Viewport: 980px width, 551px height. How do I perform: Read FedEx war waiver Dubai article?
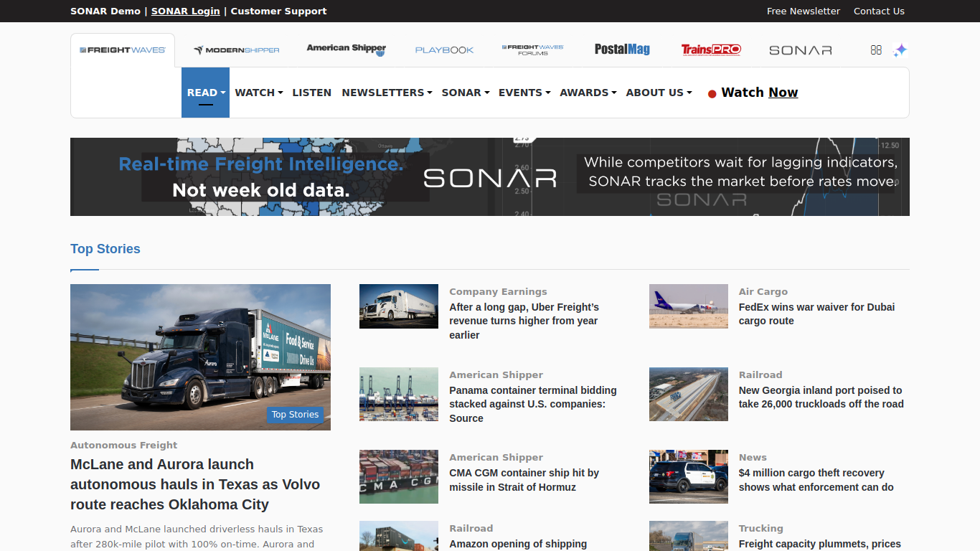tap(816, 314)
